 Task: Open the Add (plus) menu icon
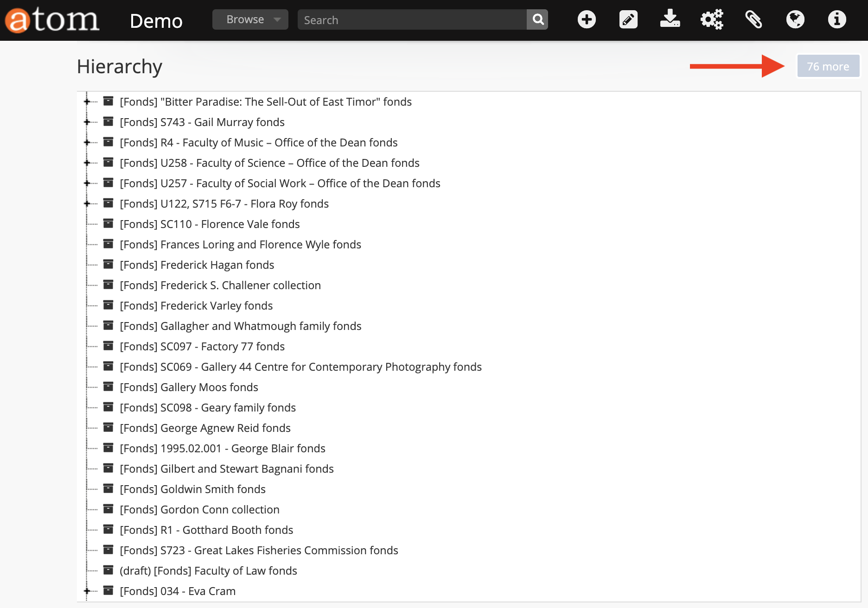click(x=587, y=19)
